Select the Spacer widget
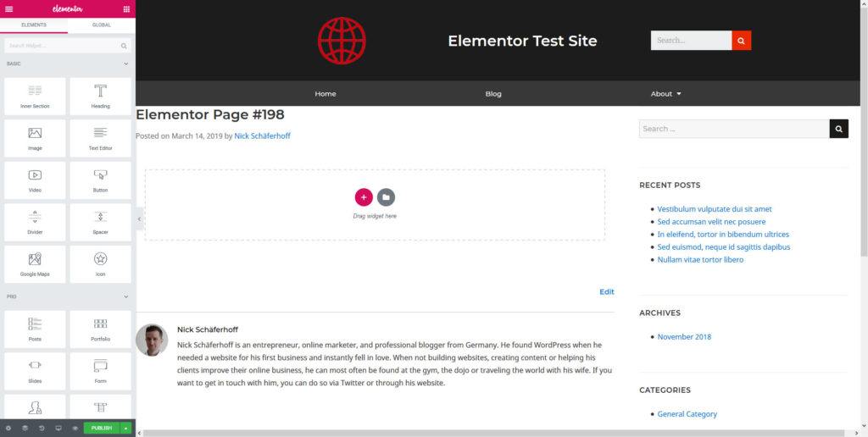This screenshot has width=868, height=437. tap(100, 223)
